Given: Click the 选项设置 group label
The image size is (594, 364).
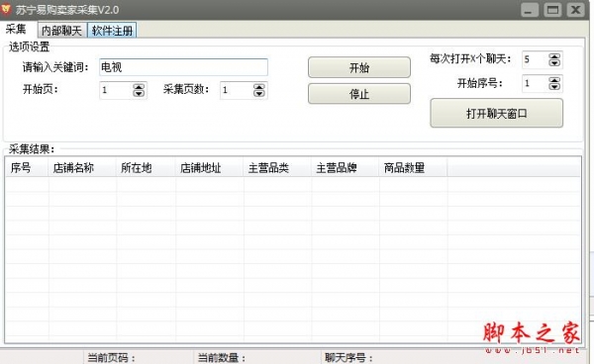Looking at the screenshot, I should click(x=29, y=46).
